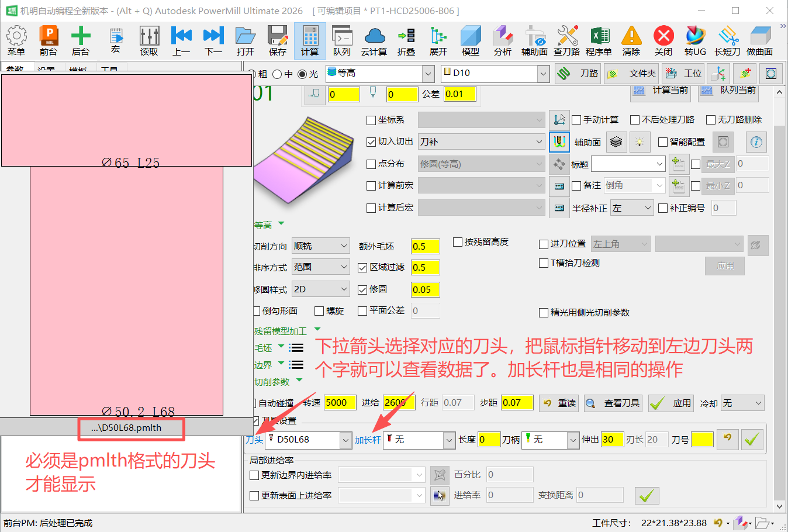Click the 加长杆 blue link label
The image size is (788, 532).
[368, 440]
